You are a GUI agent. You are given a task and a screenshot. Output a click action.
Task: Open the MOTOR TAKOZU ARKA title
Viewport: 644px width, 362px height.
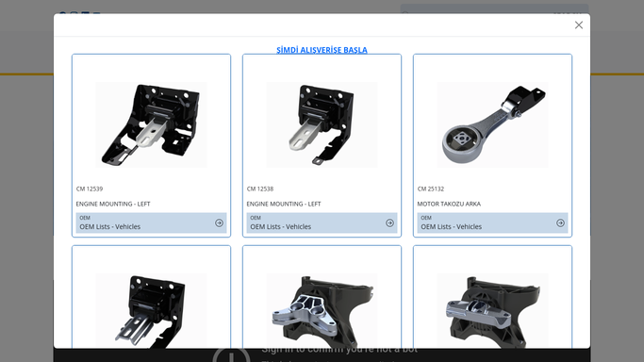[x=449, y=204]
